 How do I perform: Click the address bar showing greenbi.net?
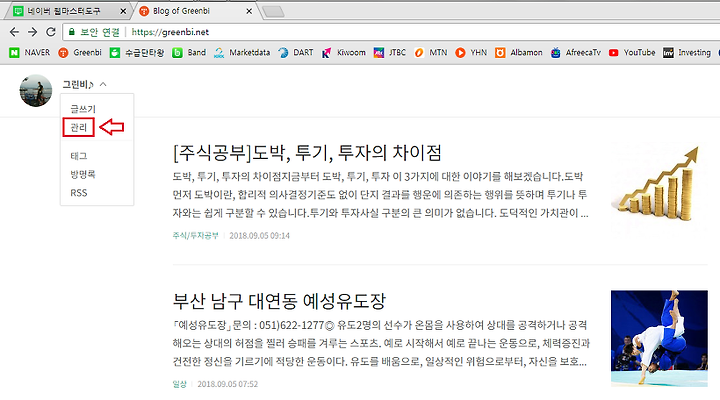click(393, 32)
